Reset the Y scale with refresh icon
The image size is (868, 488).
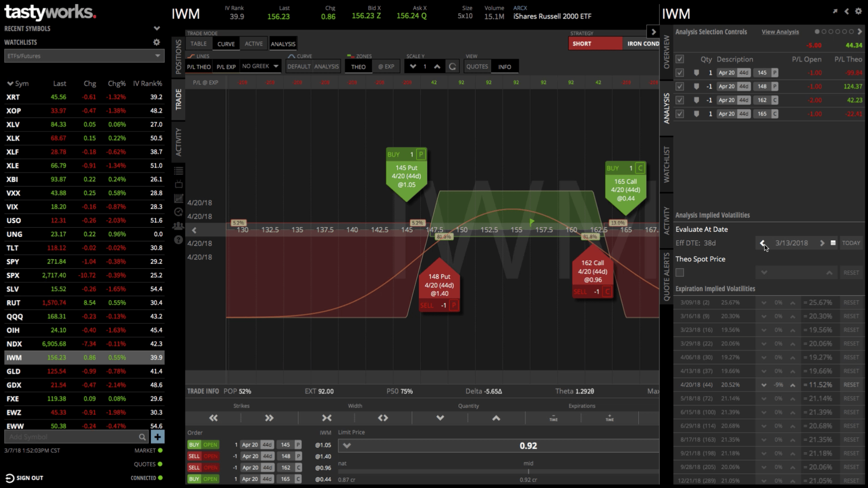coord(452,66)
